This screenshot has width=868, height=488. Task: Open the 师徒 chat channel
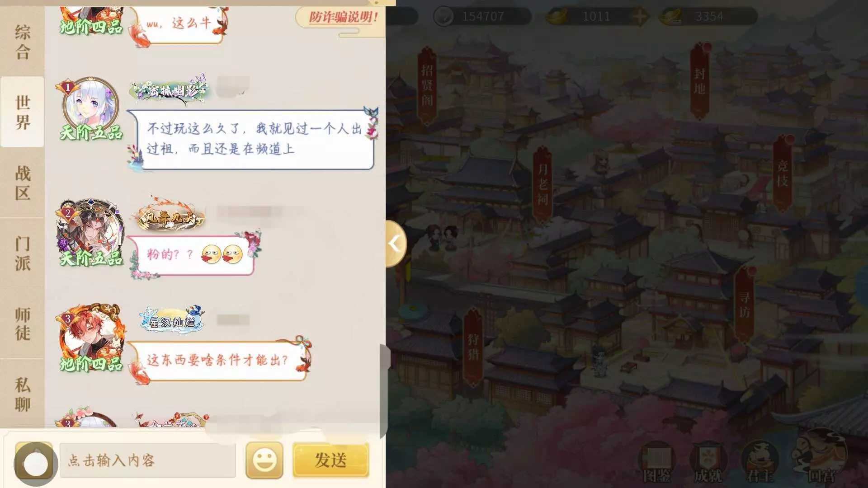coord(22,324)
